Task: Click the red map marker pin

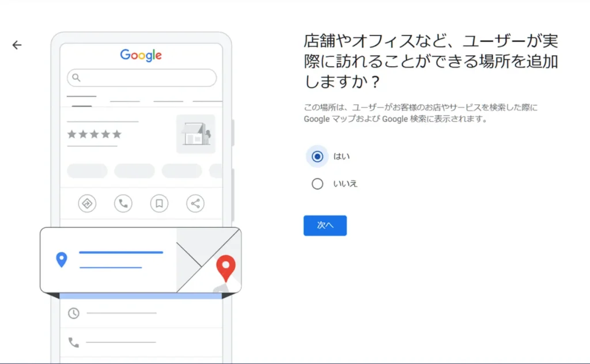Action: coord(225,268)
